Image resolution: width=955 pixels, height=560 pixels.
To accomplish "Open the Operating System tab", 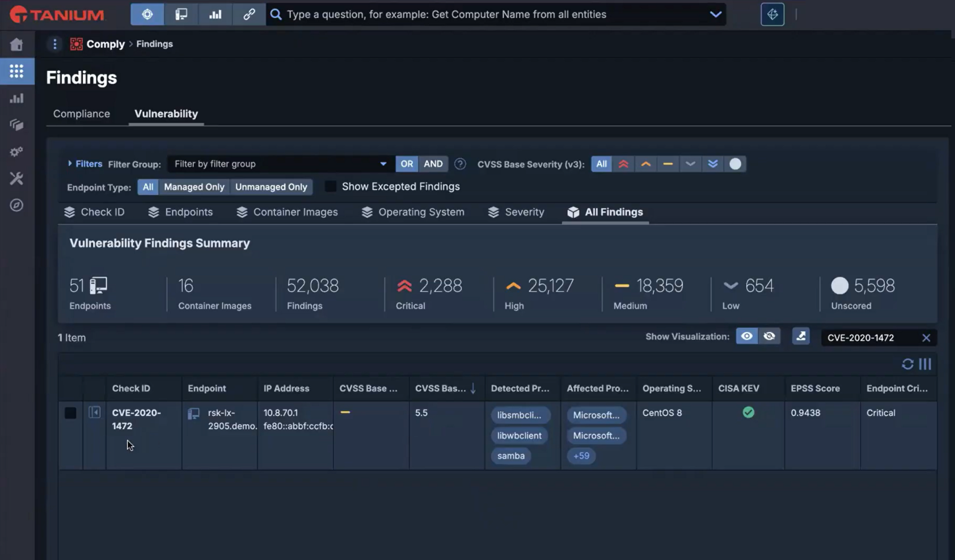I will tap(413, 212).
